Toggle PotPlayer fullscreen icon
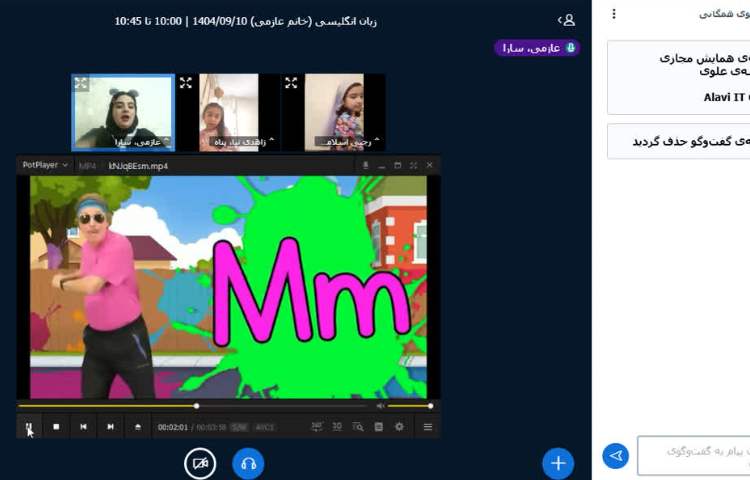This screenshot has height=480, width=750. (x=413, y=165)
